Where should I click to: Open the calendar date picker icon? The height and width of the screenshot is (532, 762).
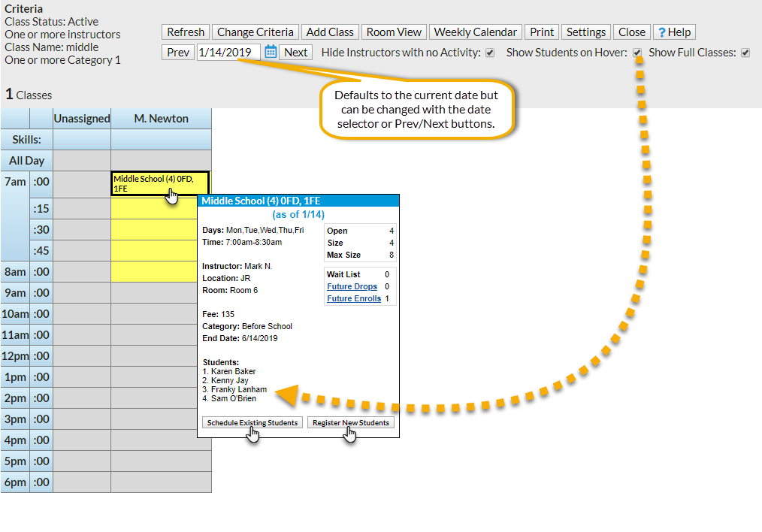point(271,52)
